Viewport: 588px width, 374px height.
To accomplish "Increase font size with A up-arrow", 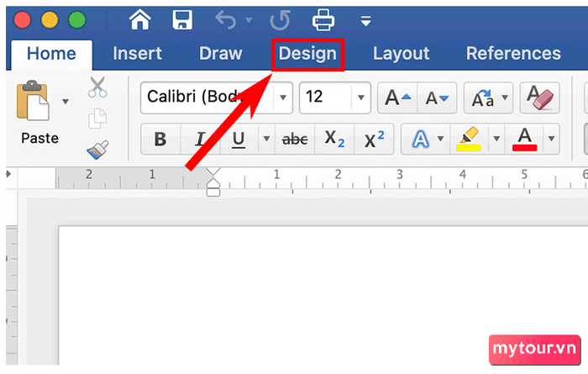I will pos(397,98).
